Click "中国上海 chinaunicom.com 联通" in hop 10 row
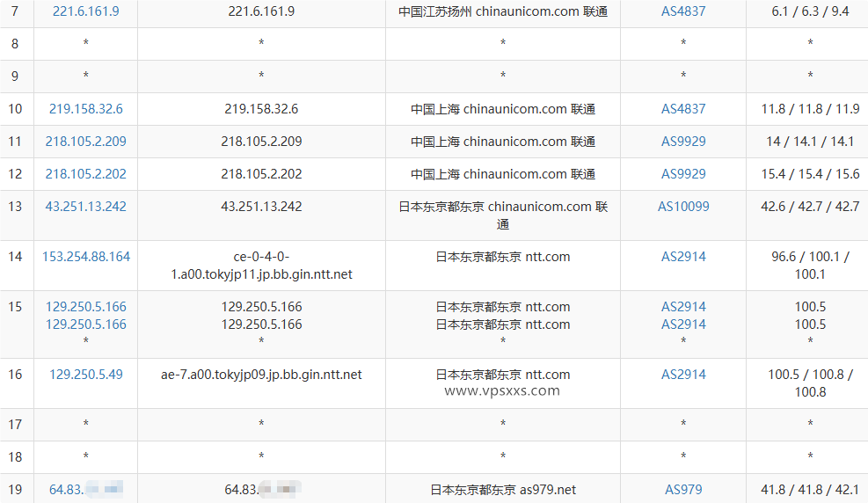 (503, 109)
